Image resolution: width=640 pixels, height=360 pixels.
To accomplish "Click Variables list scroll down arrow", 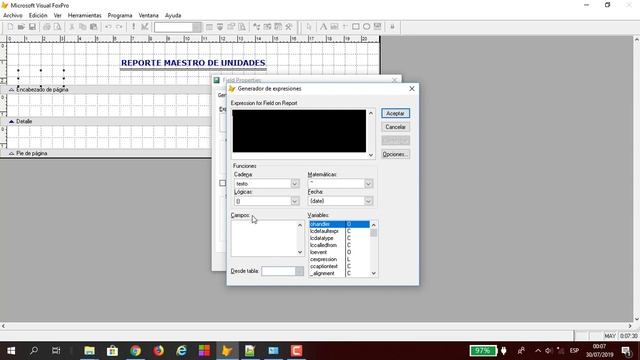I will (x=373, y=273).
